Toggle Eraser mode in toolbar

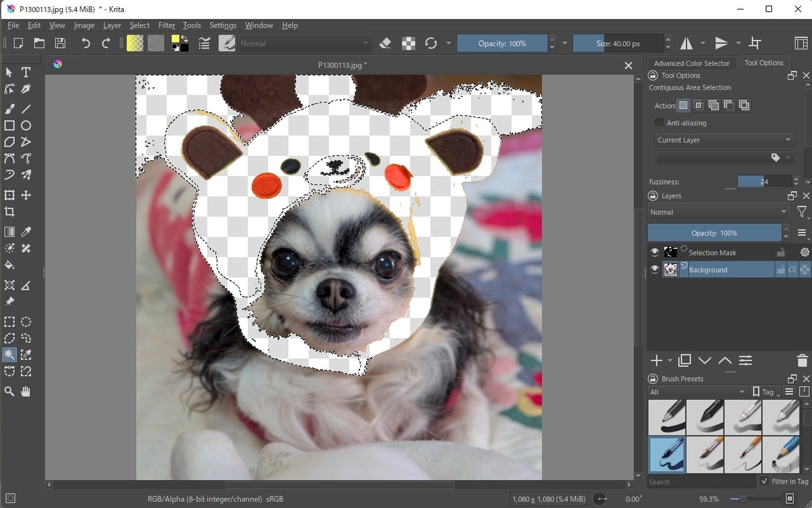pos(385,43)
